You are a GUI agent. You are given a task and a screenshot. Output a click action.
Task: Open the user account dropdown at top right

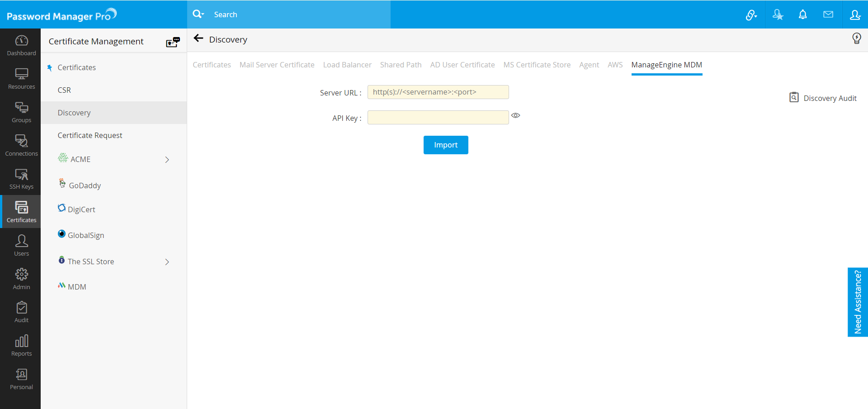(x=856, y=14)
